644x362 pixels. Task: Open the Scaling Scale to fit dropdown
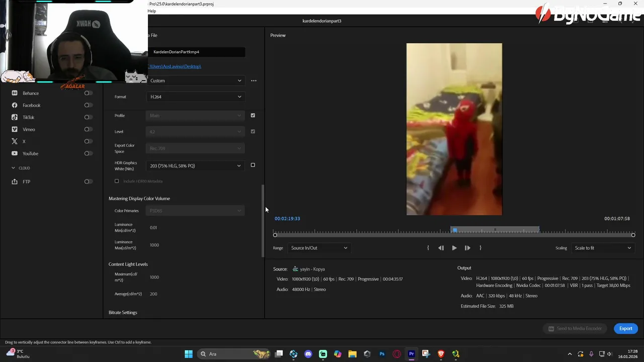point(603,248)
